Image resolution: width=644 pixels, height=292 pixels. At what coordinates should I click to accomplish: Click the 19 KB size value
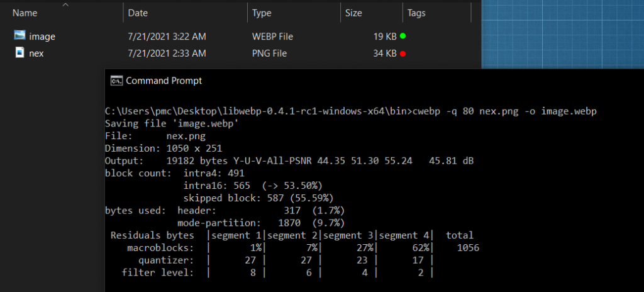click(385, 36)
